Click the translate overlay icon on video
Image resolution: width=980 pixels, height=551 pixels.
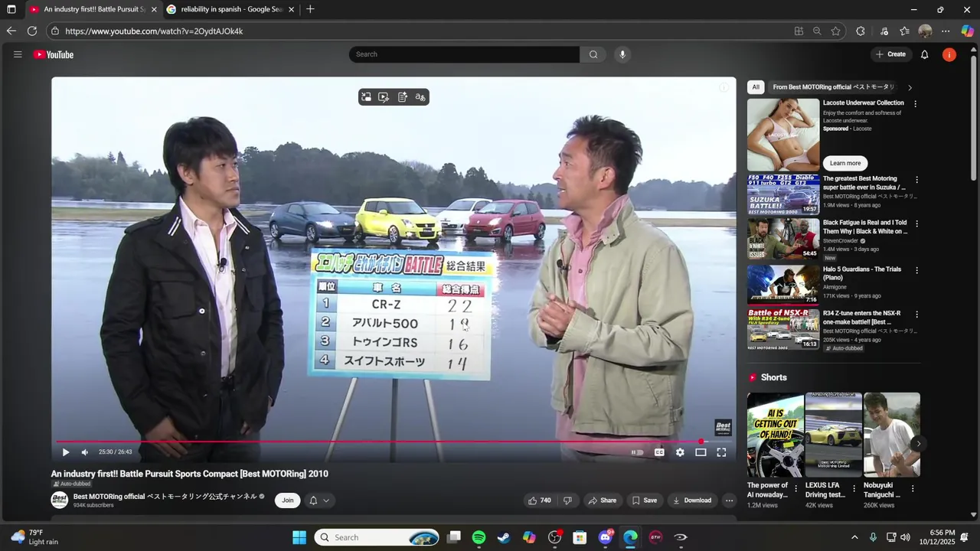pyautogui.click(x=420, y=97)
